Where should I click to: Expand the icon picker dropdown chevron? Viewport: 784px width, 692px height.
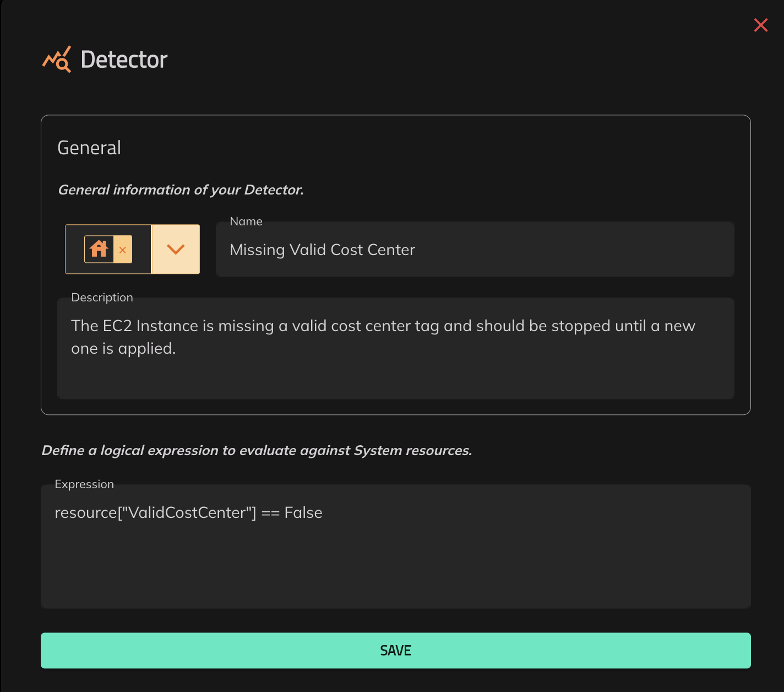[176, 249]
